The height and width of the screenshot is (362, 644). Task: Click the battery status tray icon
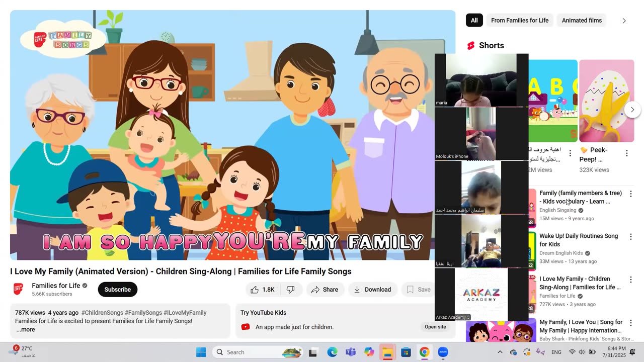tap(592, 352)
